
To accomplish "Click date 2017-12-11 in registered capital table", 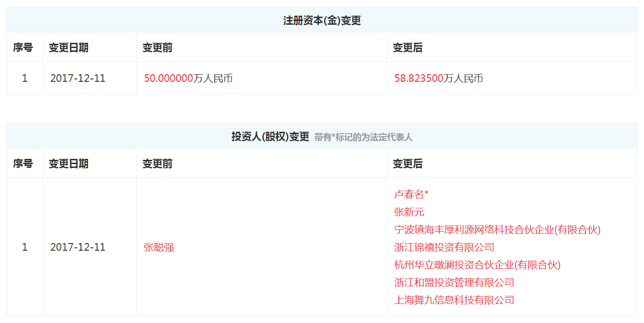I will 78,78.
